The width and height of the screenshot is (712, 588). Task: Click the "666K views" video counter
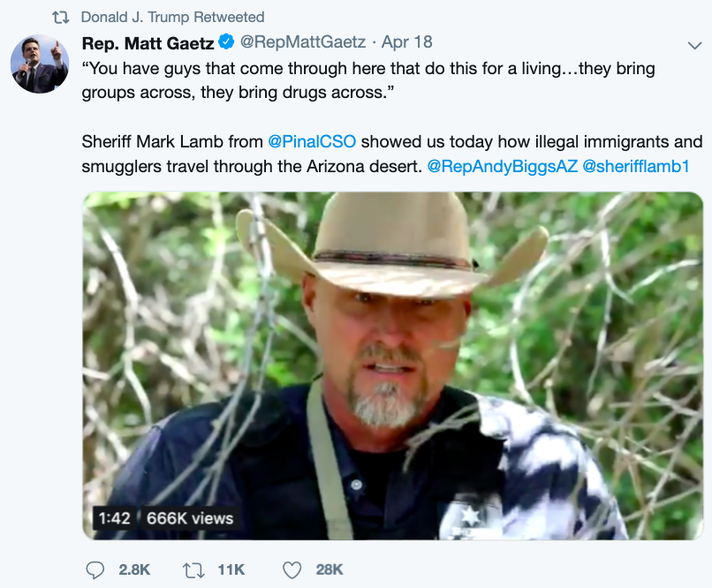tap(190, 518)
